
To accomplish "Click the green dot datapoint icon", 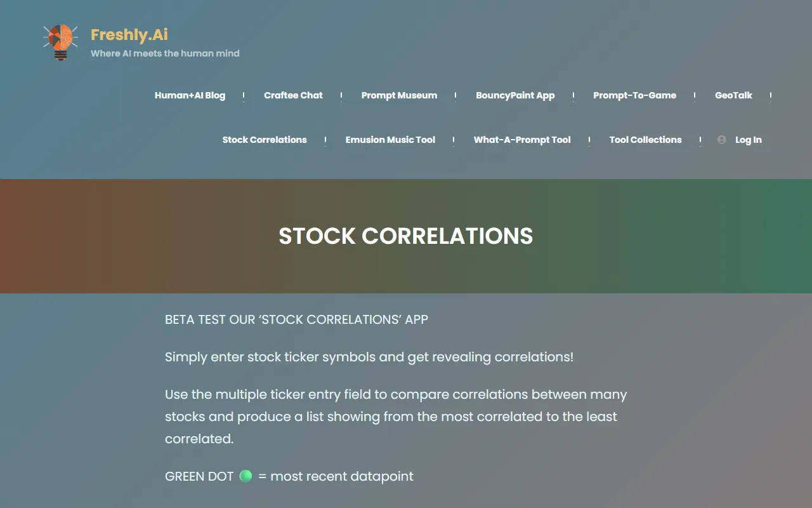I will 246,476.
